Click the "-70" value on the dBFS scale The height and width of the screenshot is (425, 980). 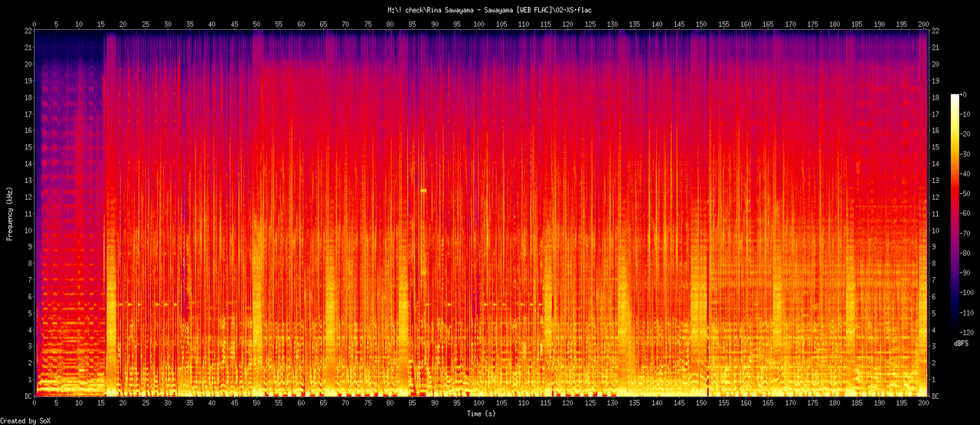(966, 234)
